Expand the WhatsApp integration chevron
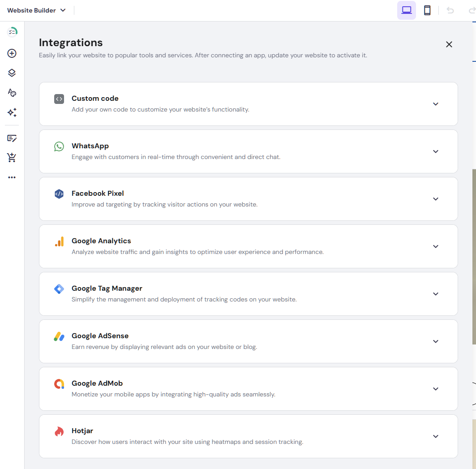Viewport: 476px width, 469px height. pyautogui.click(x=436, y=151)
